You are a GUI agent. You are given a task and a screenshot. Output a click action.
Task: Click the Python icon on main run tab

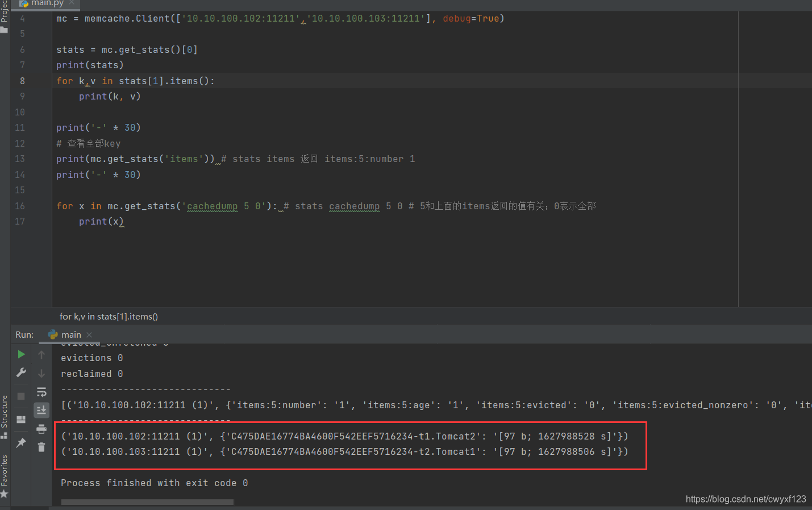53,334
